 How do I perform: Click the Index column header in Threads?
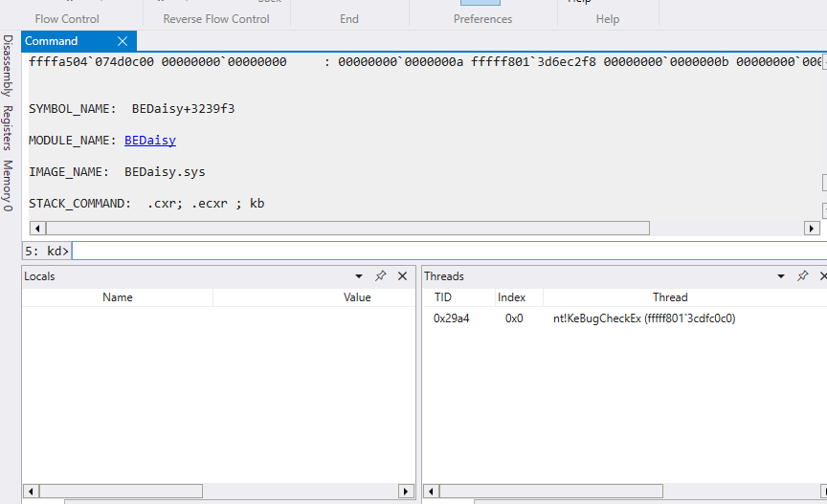(x=511, y=297)
